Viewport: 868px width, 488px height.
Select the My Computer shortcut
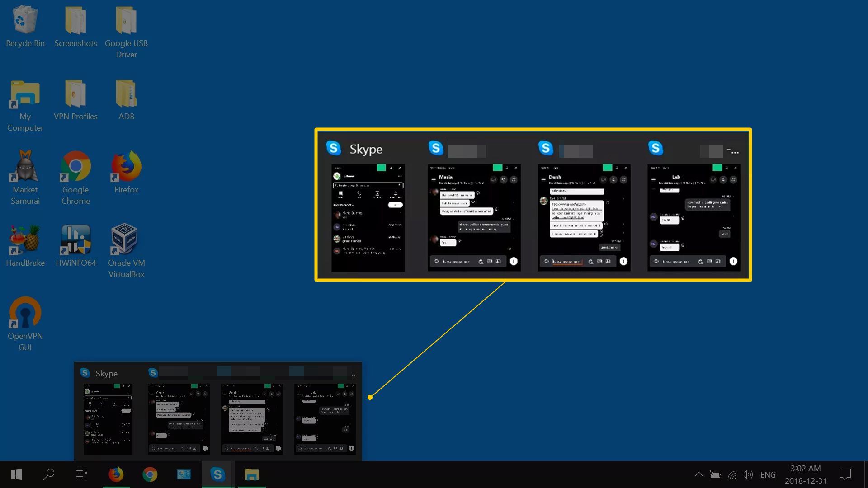(25, 106)
